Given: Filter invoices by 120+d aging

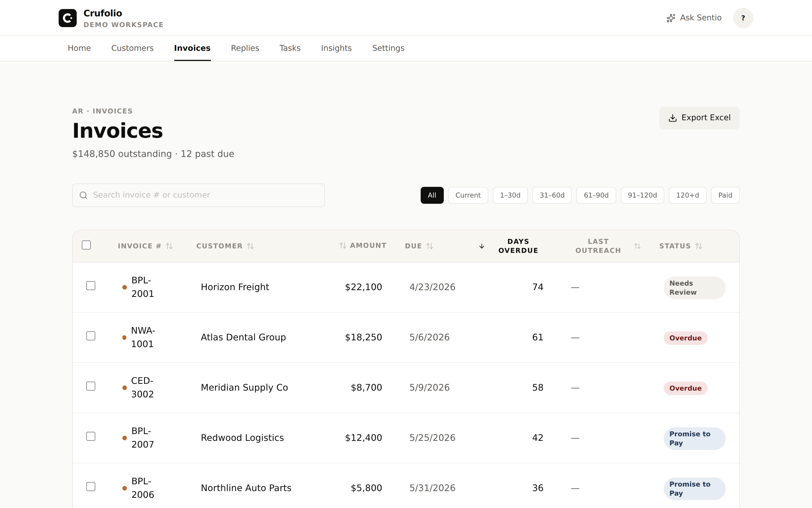Looking at the screenshot, I should tap(687, 195).
